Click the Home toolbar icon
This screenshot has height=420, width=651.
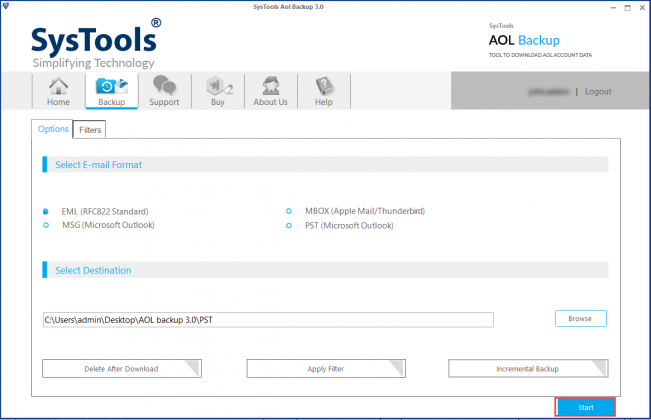[x=57, y=90]
